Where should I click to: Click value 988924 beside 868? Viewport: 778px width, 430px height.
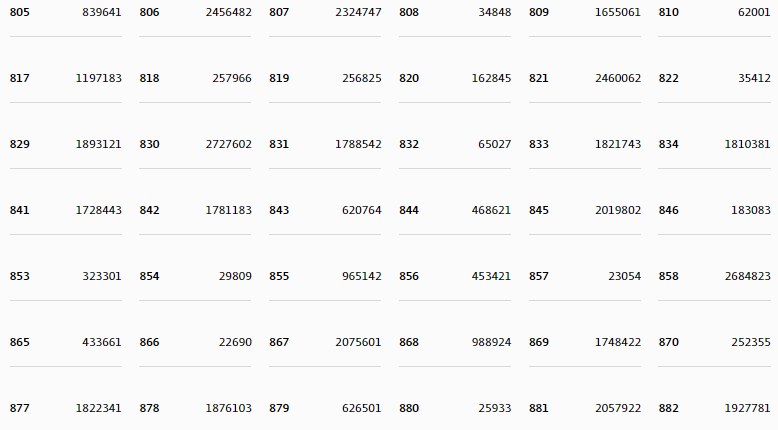pos(491,342)
